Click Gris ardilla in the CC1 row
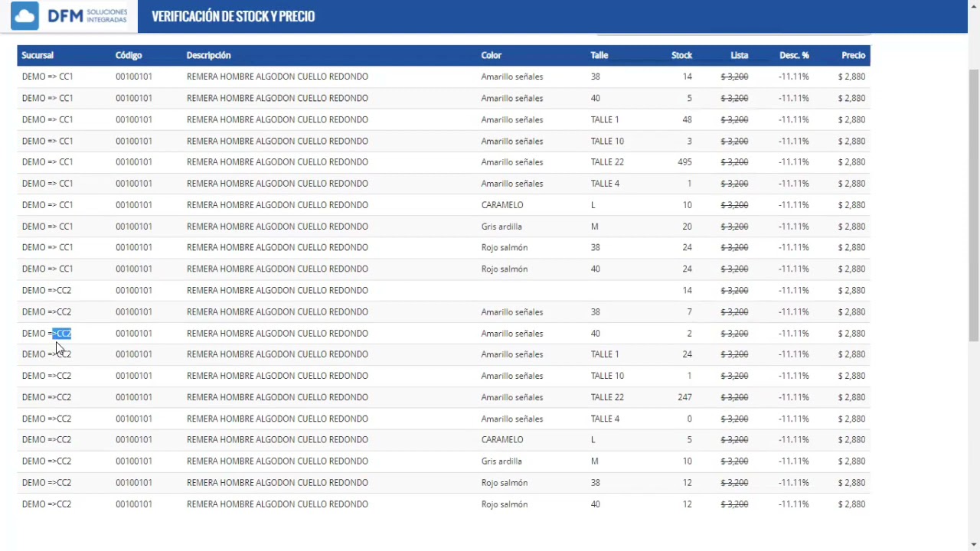Screen dimensions: 980x551 coord(501,227)
